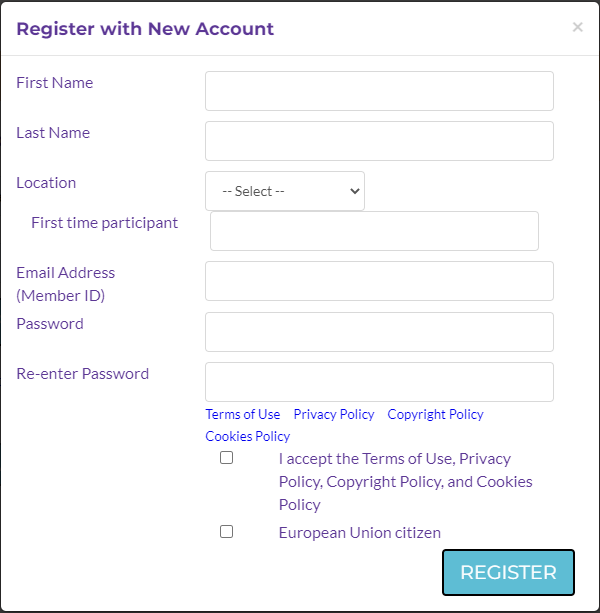Tick the European Union citizen checkbox
Image resolution: width=600 pixels, height=613 pixels.
(226, 532)
